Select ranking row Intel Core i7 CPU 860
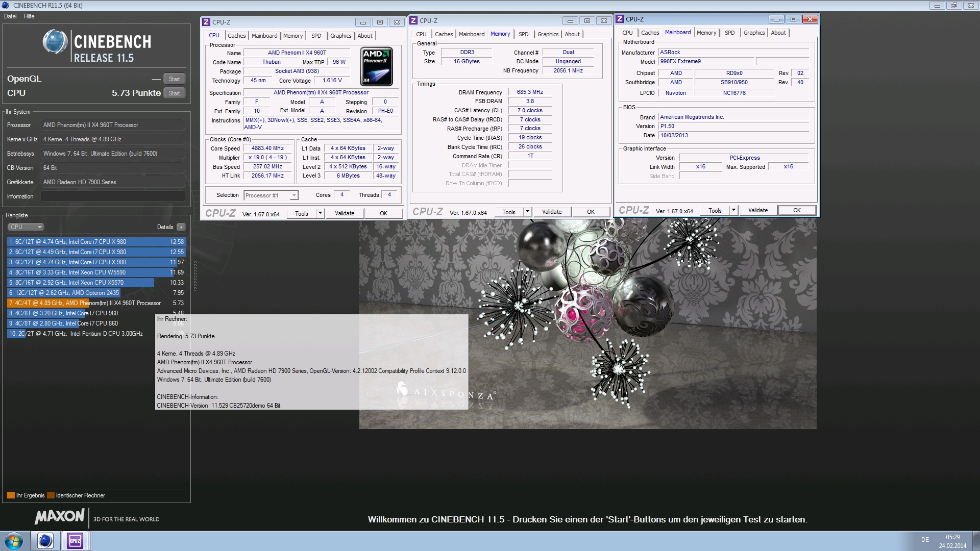The image size is (980, 551). pyautogui.click(x=96, y=323)
